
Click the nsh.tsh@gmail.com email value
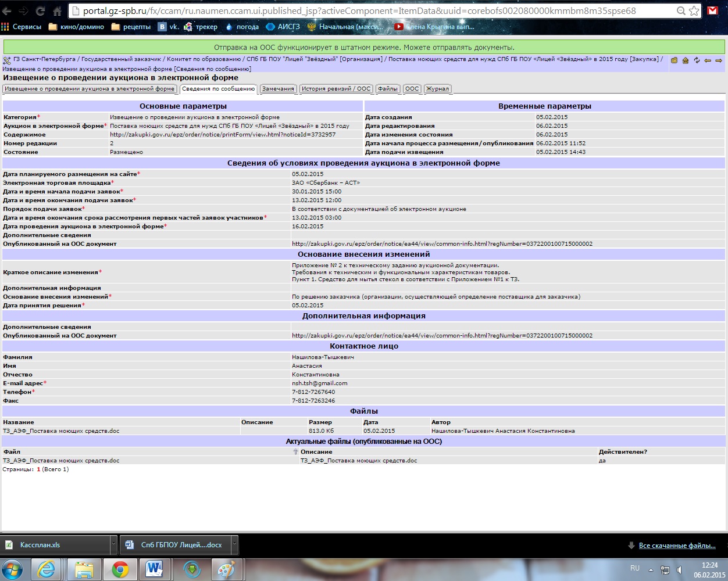pyautogui.click(x=319, y=383)
